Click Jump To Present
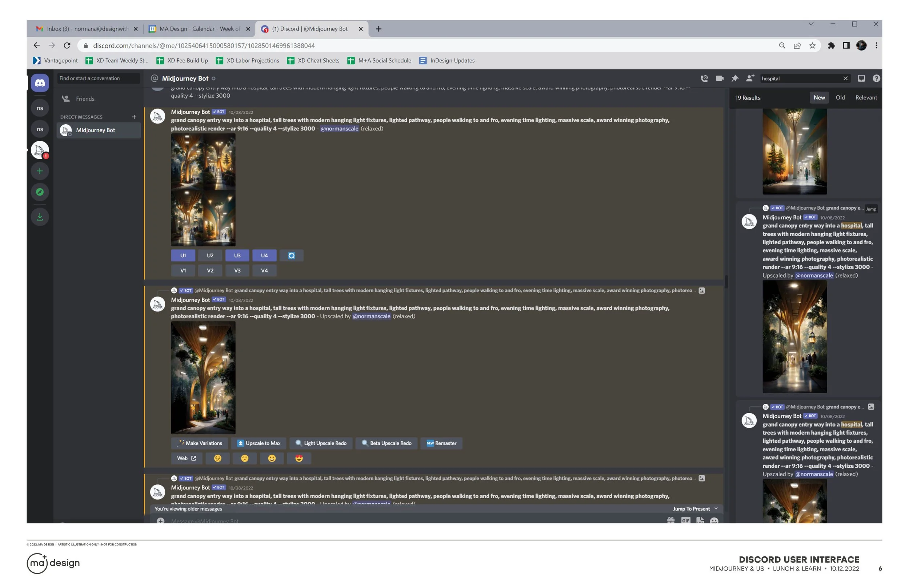The width and height of the screenshot is (909, 588). pyautogui.click(x=695, y=509)
